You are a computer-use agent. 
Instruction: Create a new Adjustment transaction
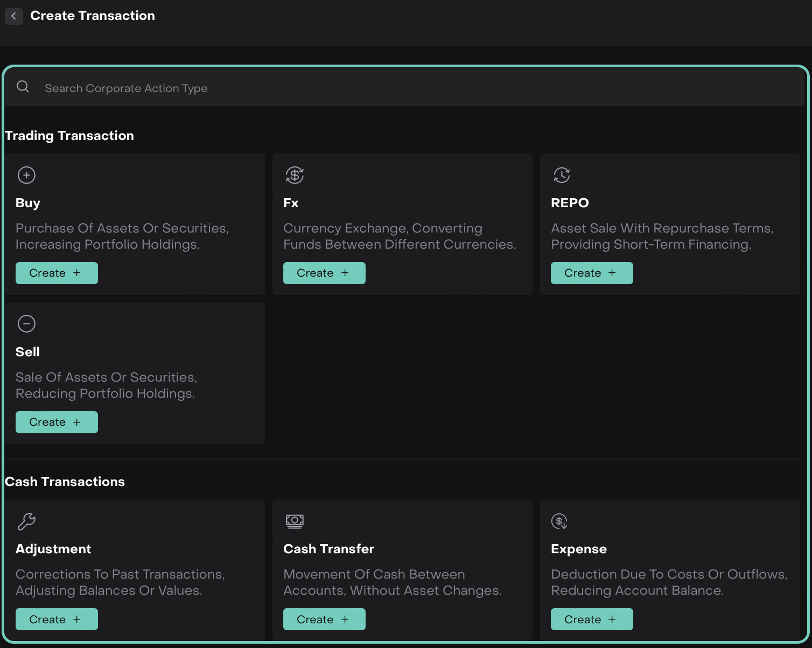[x=57, y=619]
